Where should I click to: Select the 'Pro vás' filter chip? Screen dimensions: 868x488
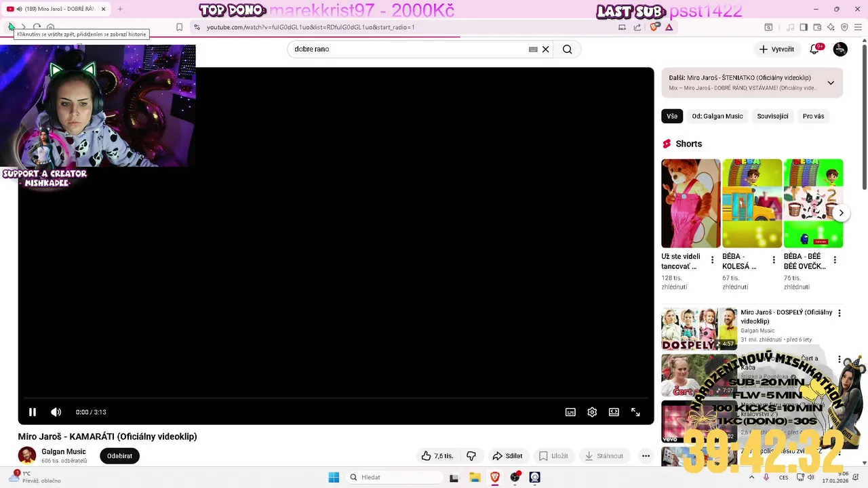click(x=813, y=116)
